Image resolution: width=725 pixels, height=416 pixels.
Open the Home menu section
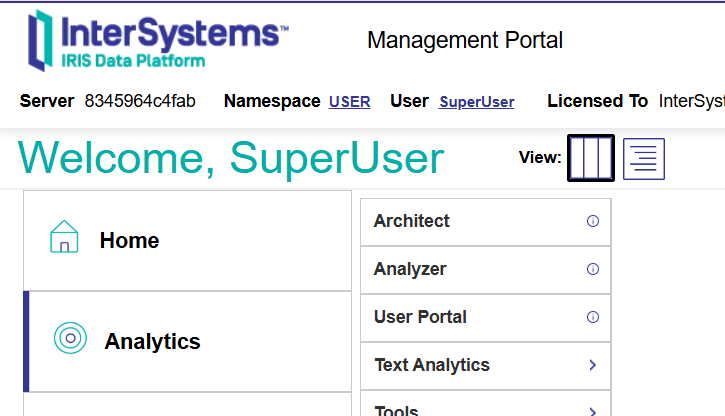pyautogui.click(x=129, y=241)
